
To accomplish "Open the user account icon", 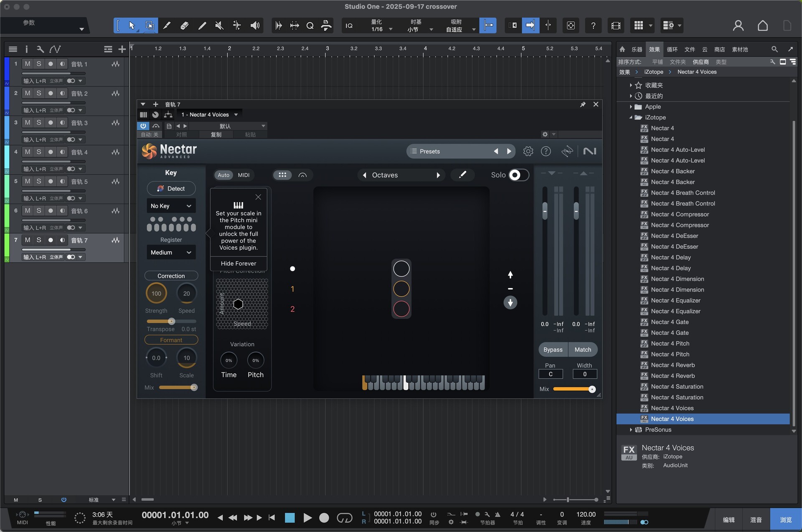I will pos(738,26).
